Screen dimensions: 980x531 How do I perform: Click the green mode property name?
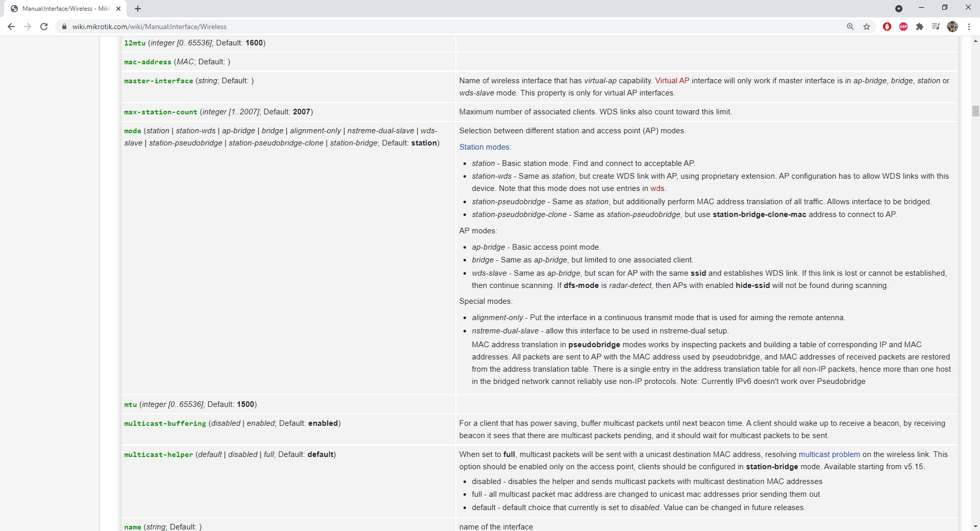[133, 131]
